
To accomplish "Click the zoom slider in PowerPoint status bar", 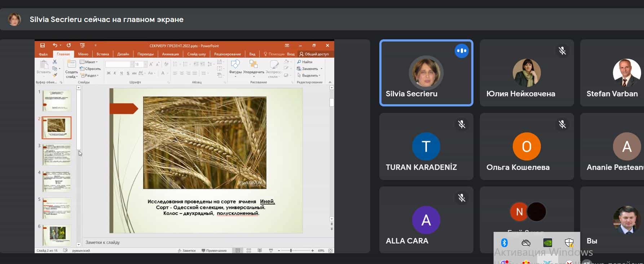I will click(291, 251).
